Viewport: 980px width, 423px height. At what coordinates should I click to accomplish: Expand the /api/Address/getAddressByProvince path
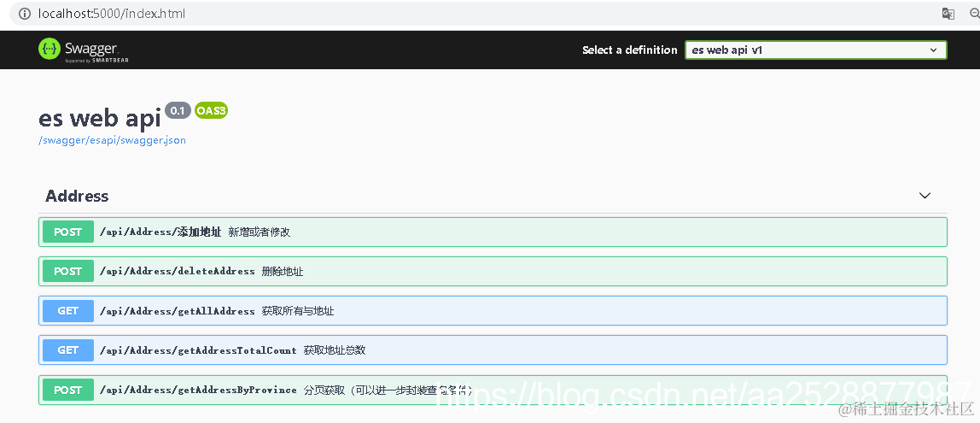coord(198,390)
